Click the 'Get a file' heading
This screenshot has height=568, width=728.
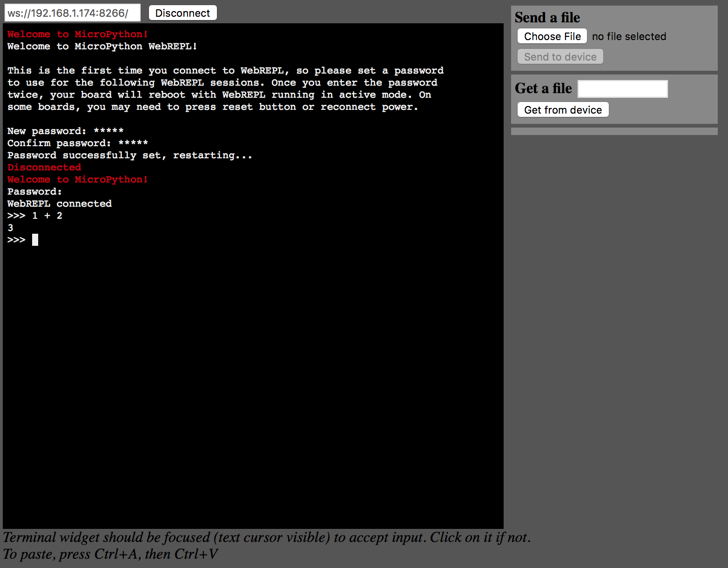click(543, 88)
